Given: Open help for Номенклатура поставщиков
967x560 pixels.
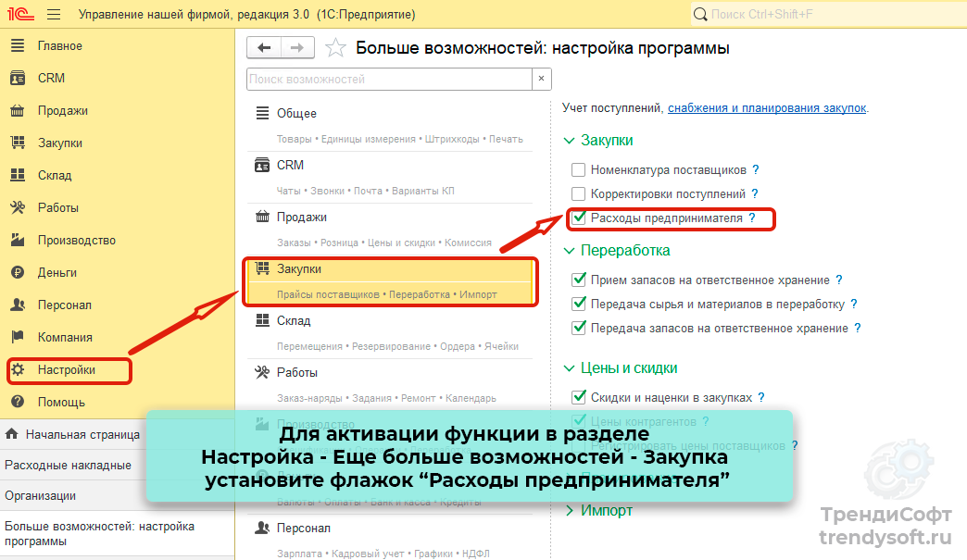Looking at the screenshot, I should (x=756, y=169).
